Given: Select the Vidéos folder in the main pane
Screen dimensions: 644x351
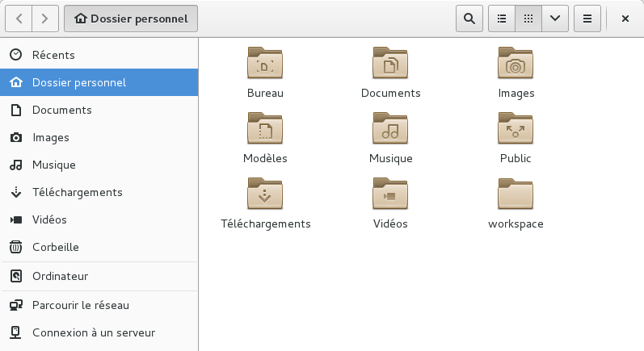Looking at the screenshot, I should [390, 194].
